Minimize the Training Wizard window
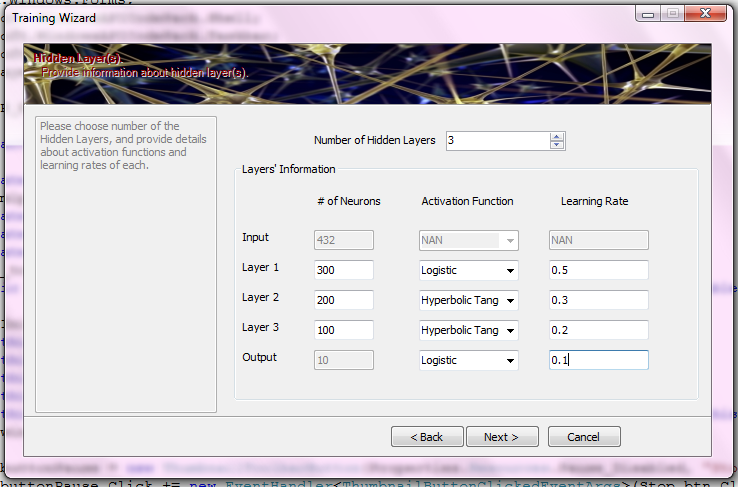 point(648,14)
